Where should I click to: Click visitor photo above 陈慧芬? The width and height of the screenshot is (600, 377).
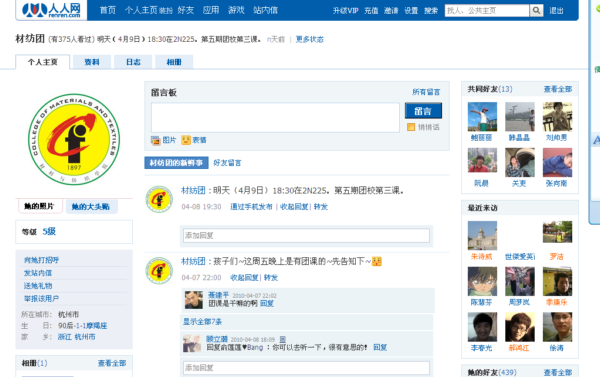[x=482, y=281]
